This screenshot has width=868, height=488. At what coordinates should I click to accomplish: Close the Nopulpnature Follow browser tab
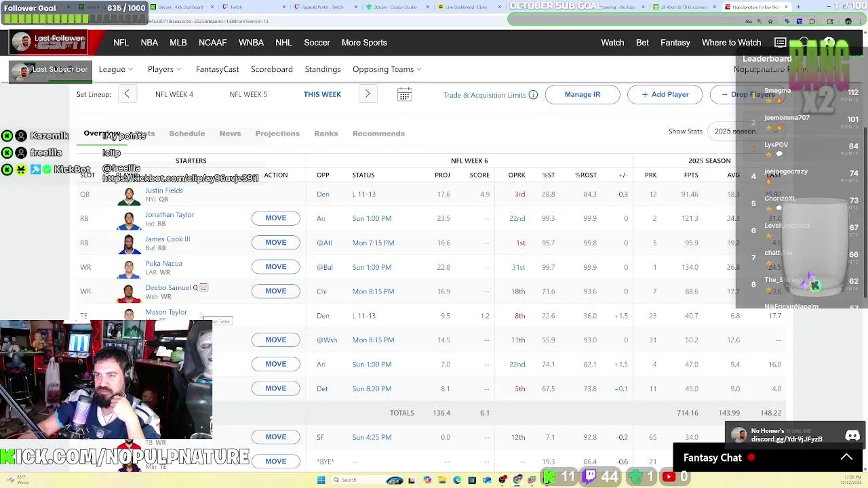pyautogui.click(x=787, y=7)
